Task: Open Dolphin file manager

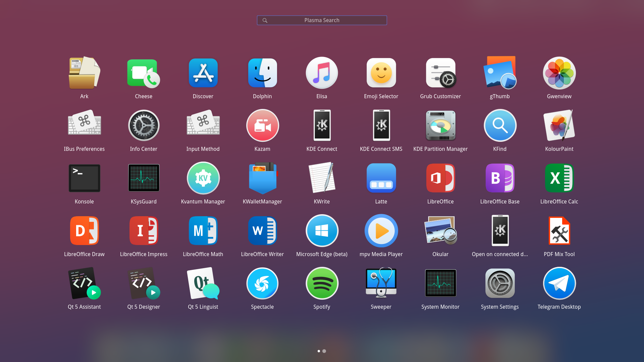Action: (x=262, y=73)
